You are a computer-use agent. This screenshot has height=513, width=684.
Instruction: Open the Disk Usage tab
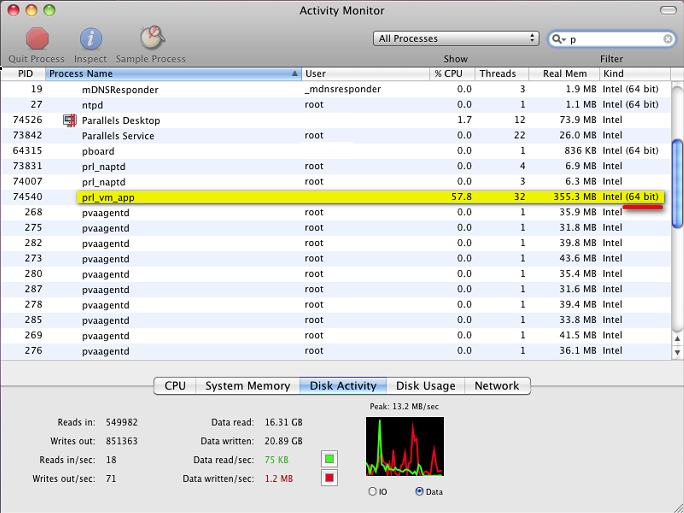(x=425, y=386)
